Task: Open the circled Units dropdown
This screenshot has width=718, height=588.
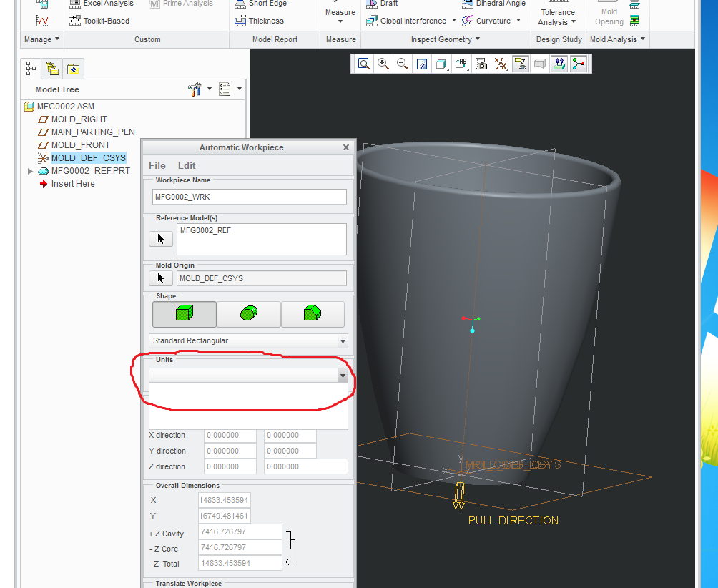Action: click(343, 375)
